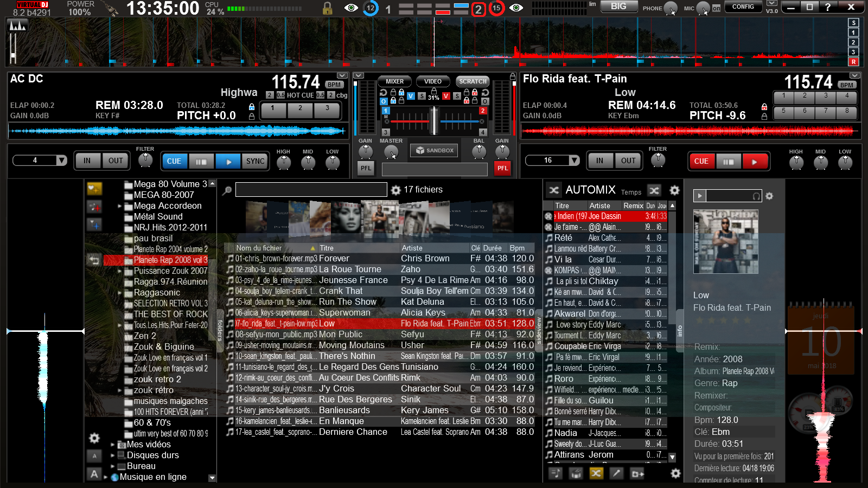Toggle deck 1 PFL headphone cue

[x=366, y=168]
